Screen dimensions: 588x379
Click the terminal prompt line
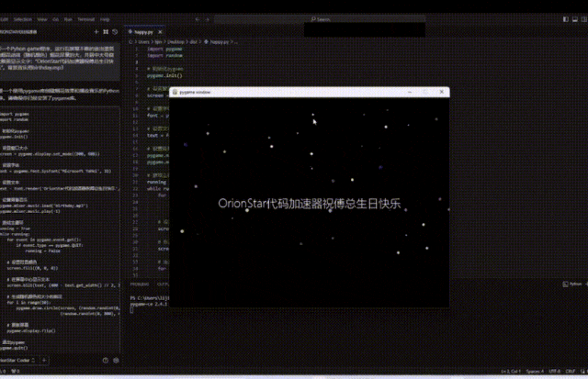[x=149, y=298]
